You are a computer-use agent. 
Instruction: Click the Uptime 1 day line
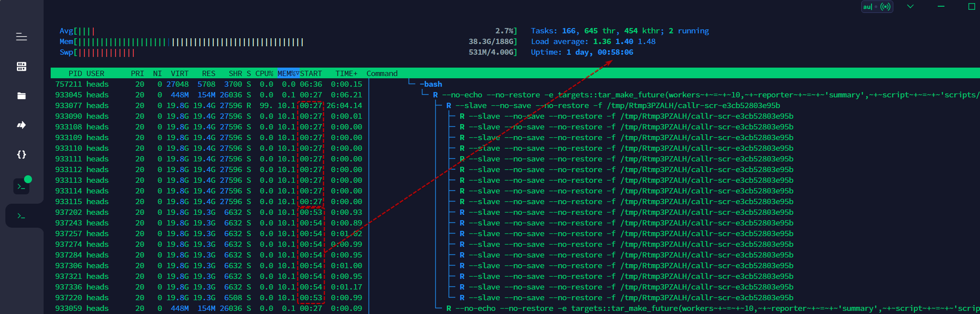pos(582,52)
